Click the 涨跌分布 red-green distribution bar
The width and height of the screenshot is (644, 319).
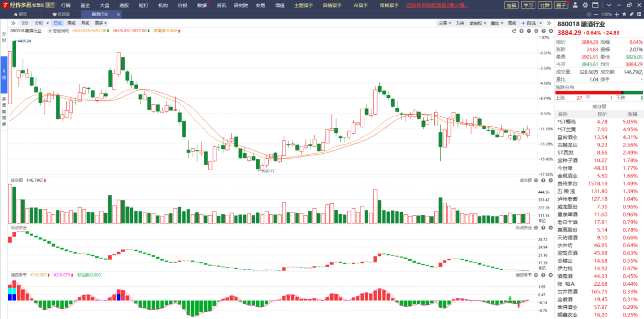pos(599,93)
